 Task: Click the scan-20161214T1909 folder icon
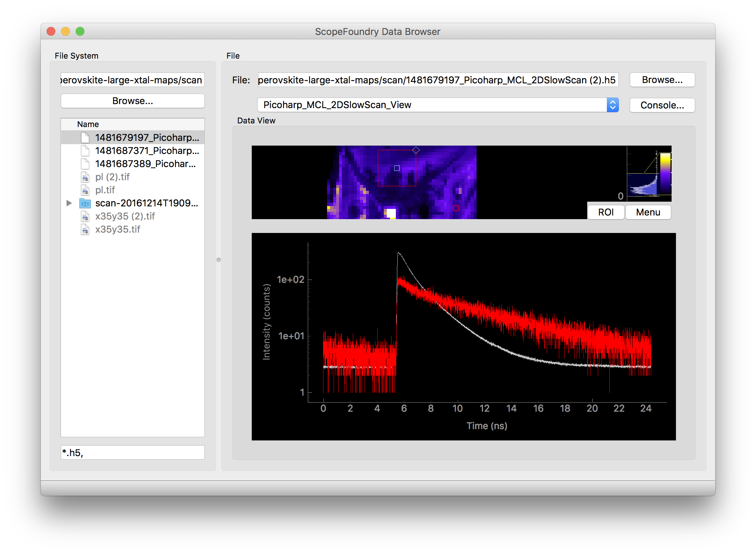point(85,203)
